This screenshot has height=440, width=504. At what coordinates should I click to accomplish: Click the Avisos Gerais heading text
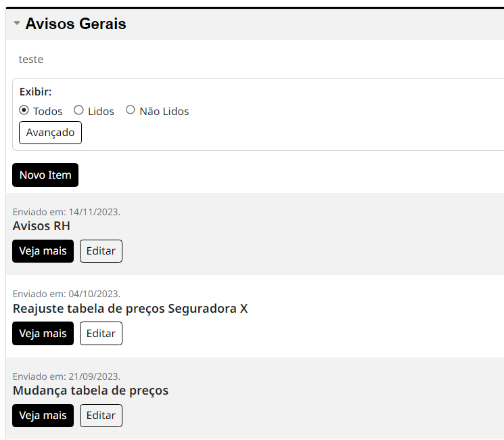coord(76,24)
